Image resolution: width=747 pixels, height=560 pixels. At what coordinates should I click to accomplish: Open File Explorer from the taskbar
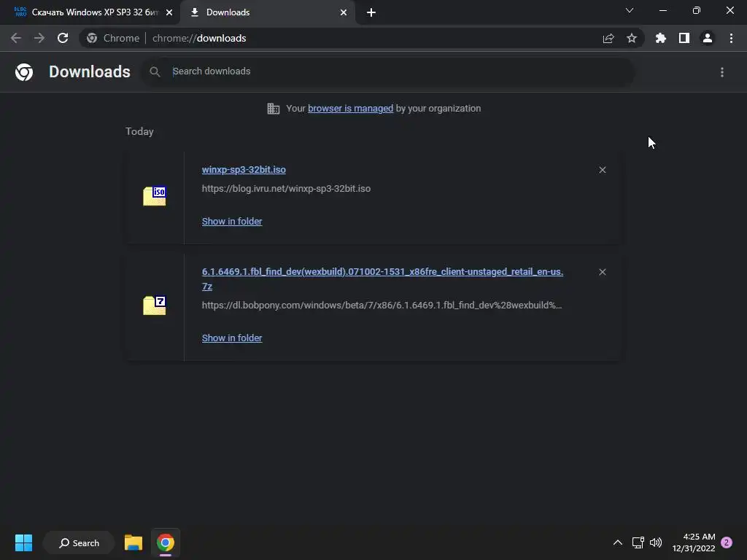pyautogui.click(x=133, y=542)
